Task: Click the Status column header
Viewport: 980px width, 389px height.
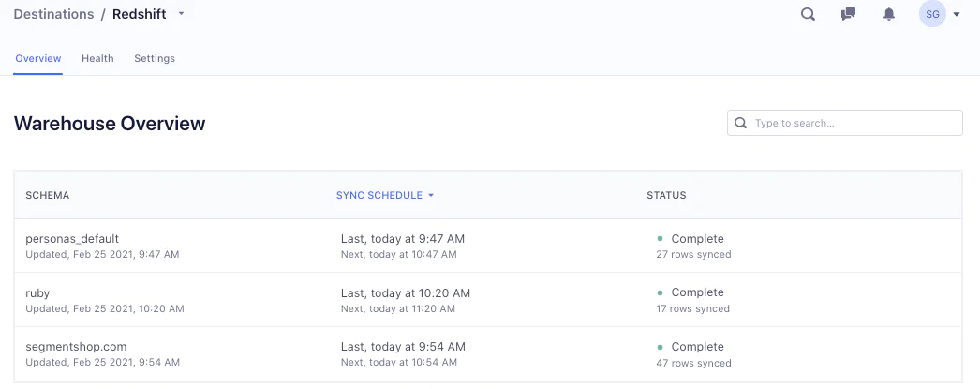Action: click(x=666, y=195)
